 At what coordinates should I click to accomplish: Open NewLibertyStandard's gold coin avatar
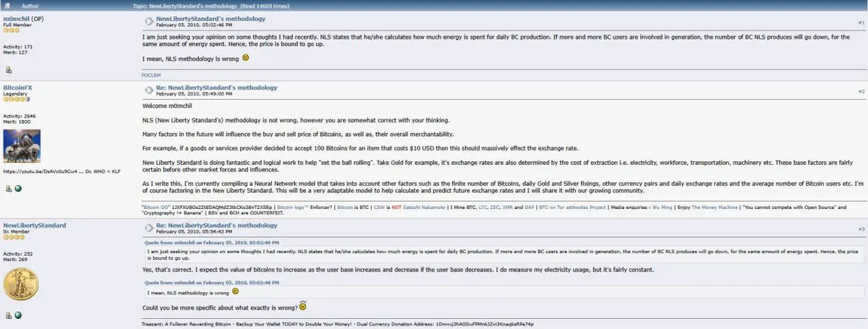[20, 286]
